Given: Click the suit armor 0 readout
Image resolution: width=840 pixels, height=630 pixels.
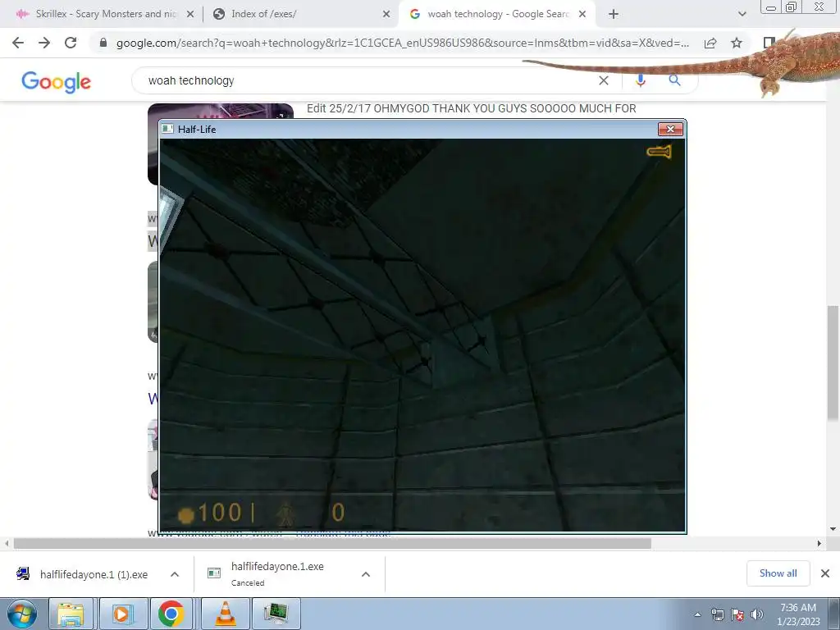Looking at the screenshot, I should point(338,513).
